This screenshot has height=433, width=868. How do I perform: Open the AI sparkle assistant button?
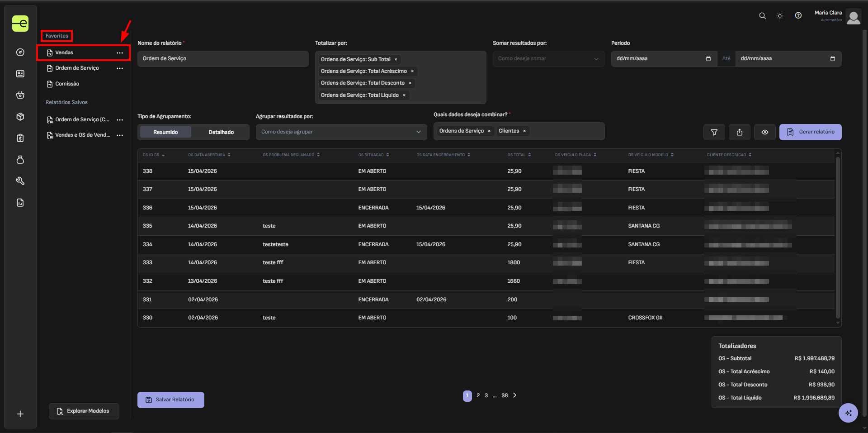(848, 413)
